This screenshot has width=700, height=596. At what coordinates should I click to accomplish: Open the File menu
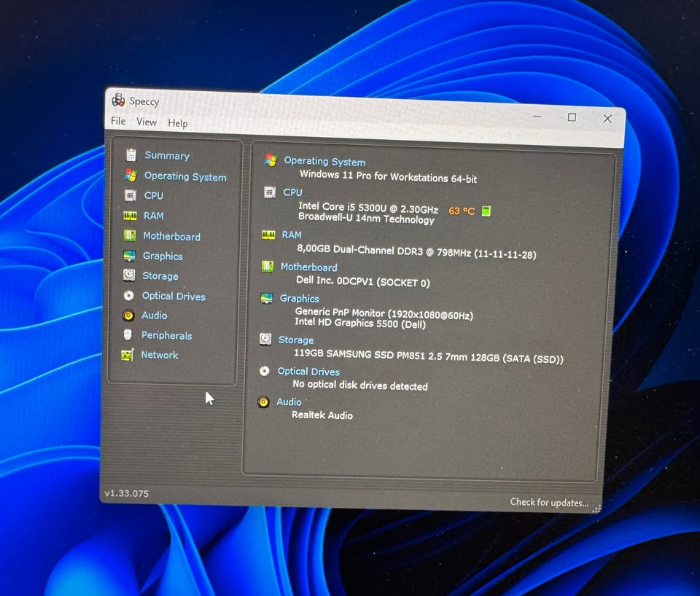click(118, 121)
